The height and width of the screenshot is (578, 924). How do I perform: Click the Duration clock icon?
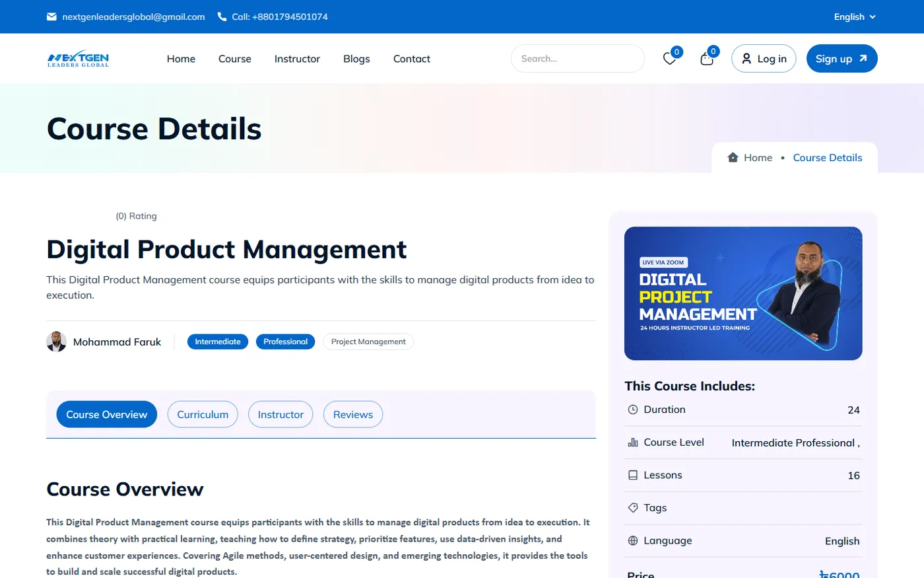click(x=633, y=410)
